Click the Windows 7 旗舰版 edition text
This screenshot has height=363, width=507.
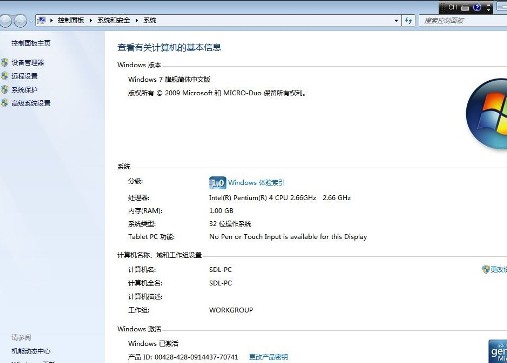point(169,79)
